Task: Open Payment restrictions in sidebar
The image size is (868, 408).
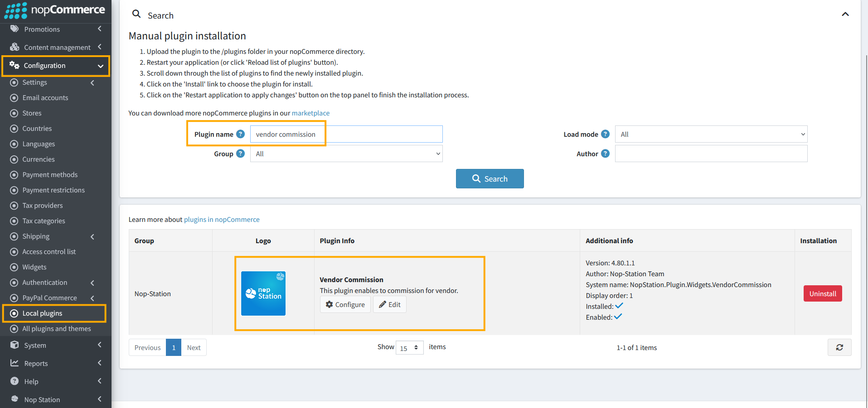Action: coord(53,190)
